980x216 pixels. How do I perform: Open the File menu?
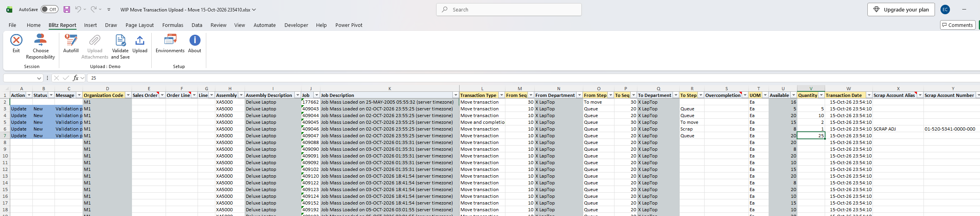tap(13, 25)
